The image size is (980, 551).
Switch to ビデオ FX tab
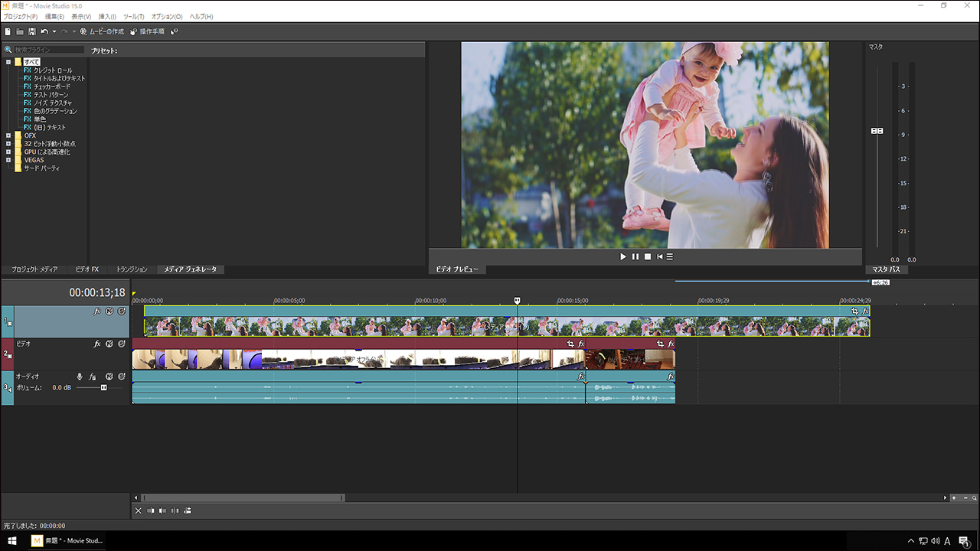pyautogui.click(x=87, y=269)
